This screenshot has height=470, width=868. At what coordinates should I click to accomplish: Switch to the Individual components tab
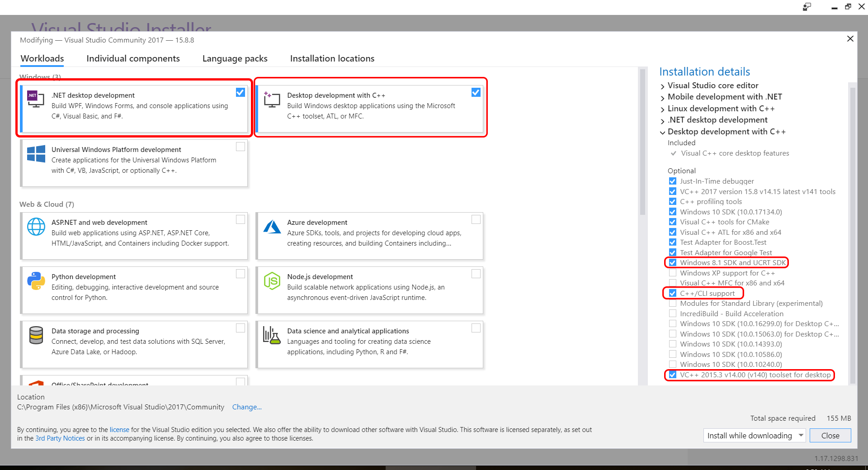pos(133,58)
